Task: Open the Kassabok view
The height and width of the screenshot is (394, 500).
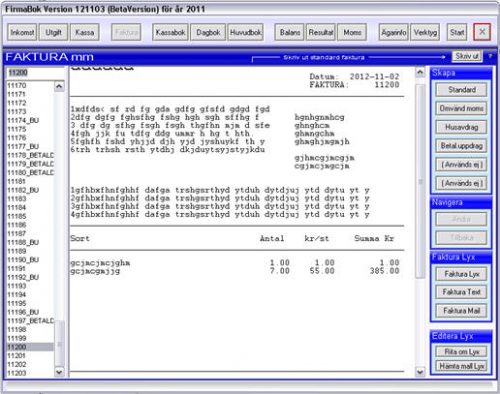Action: (170, 32)
